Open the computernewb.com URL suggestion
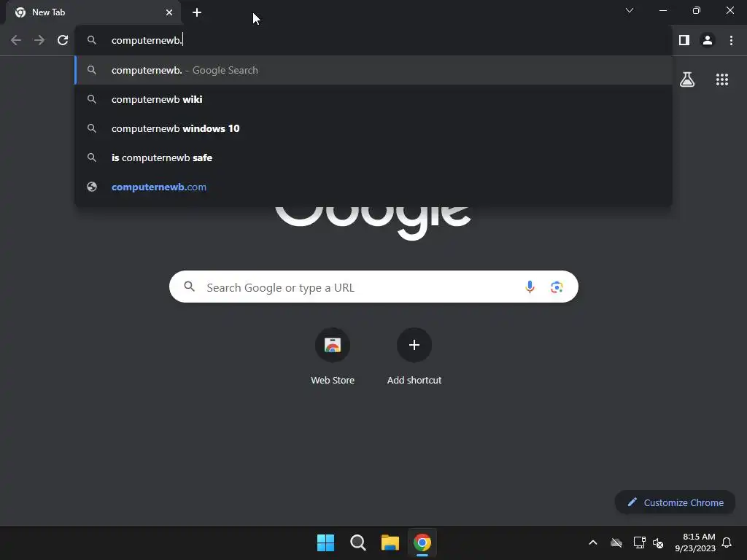747x560 pixels. point(373,187)
